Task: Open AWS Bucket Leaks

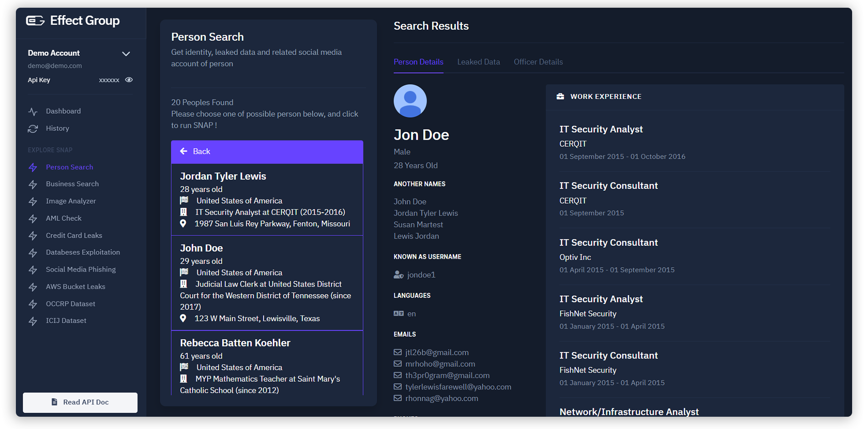Action: pos(75,287)
